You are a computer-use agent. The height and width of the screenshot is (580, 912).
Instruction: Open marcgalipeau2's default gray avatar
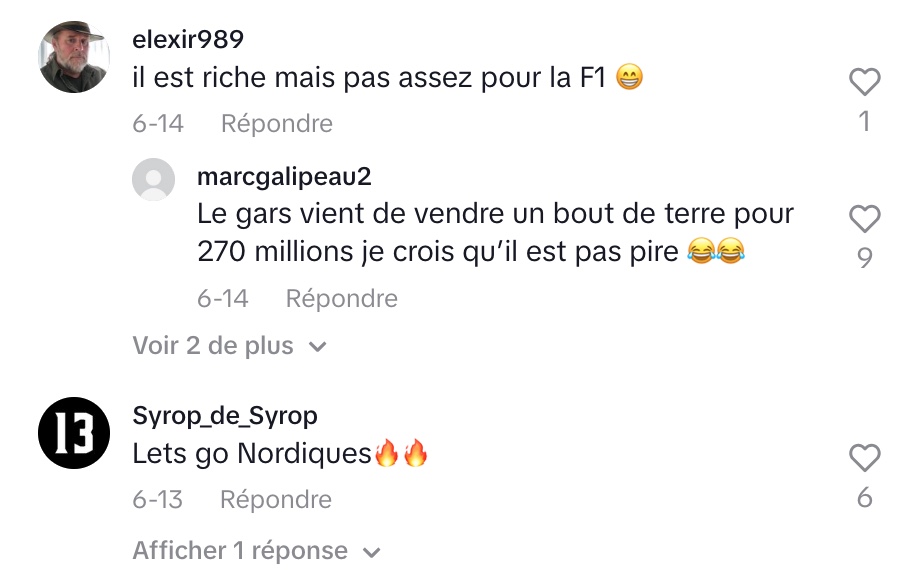pyautogui.click(x=154, y=179)
